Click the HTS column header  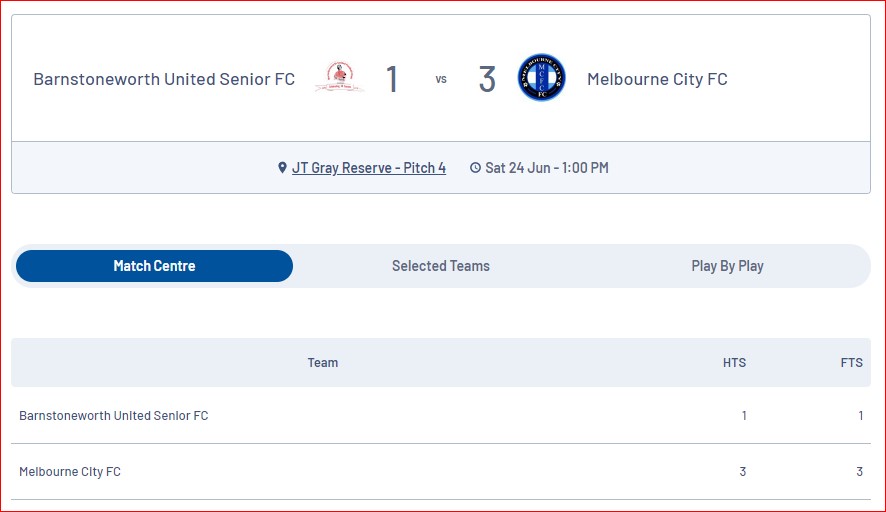[x=735, y=363]
